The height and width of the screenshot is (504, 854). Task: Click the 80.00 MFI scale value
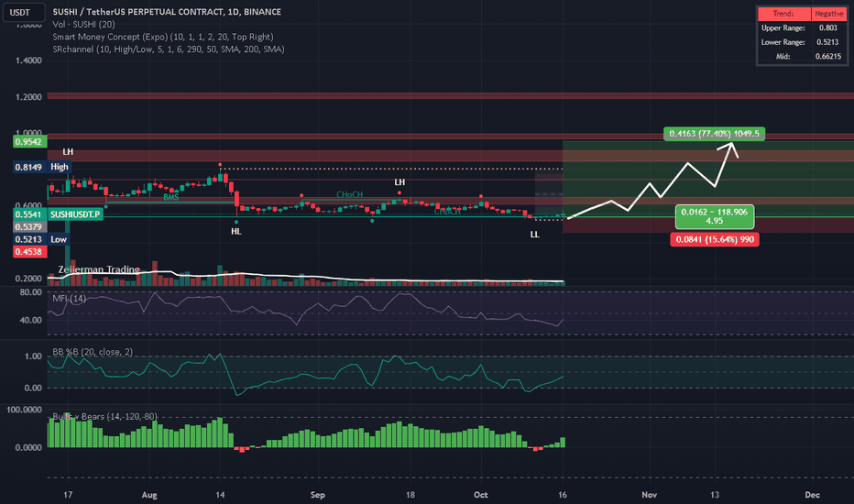[x=30, y=292]
